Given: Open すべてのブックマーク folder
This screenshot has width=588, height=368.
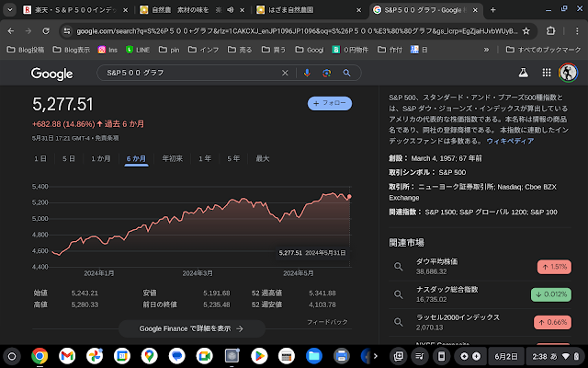Looking at the screenshot, I should pyautogui.click(x=543, y=50).
